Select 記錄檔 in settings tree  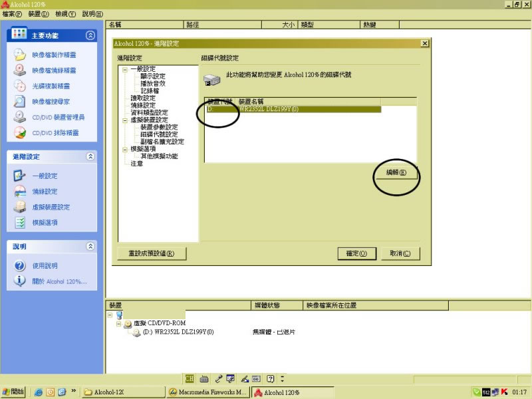(x=150, y=91)
